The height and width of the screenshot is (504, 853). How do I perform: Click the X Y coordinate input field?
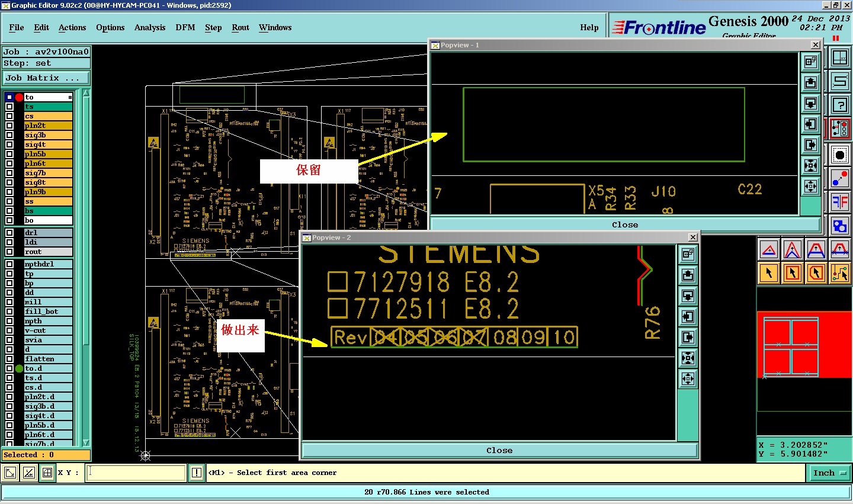tap(136, 473)
